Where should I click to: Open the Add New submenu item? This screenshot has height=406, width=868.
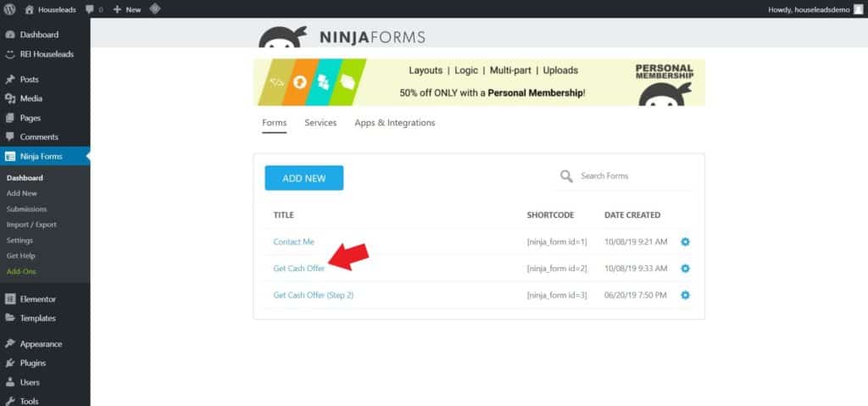click(x=22, y=193)
